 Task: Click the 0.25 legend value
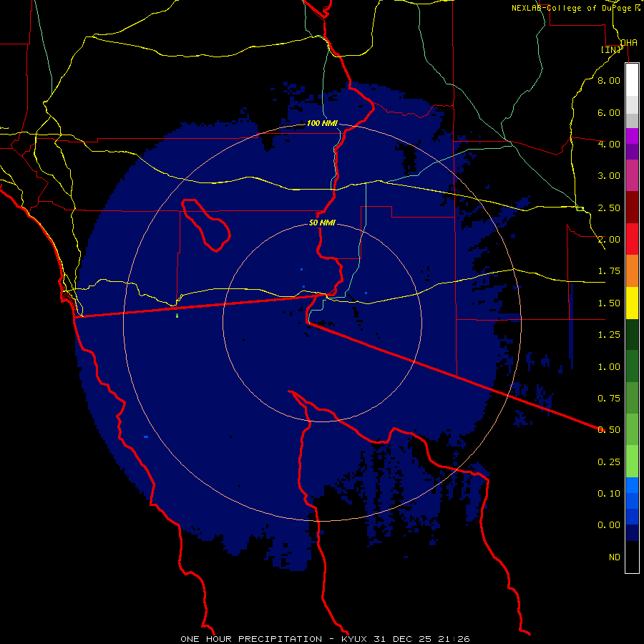tap(609, 462)
